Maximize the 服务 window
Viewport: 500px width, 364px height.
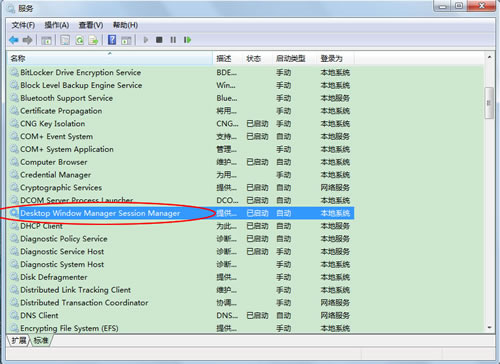(x=459, y=5)
